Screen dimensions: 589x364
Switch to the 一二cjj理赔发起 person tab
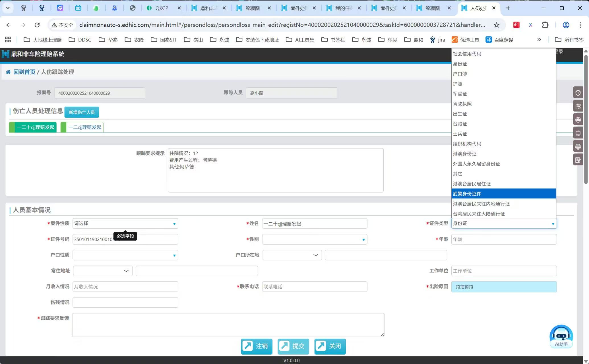(84, 127)
